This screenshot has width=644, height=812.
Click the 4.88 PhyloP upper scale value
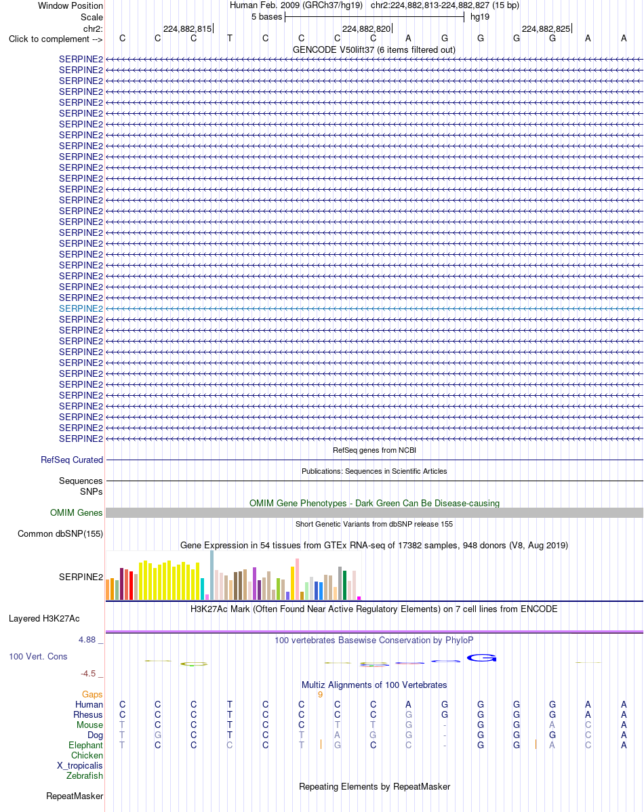click(87, 640)
